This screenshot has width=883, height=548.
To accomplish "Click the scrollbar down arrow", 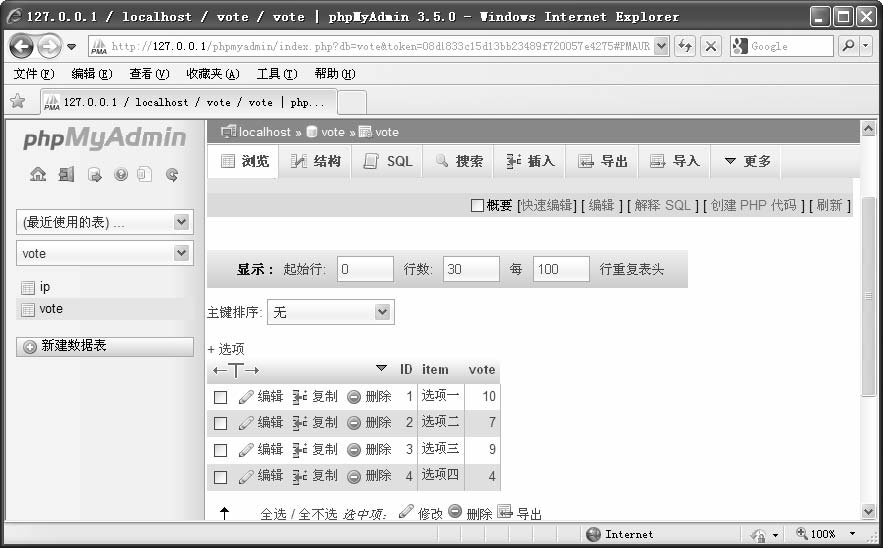I will [x=868, y=511].
